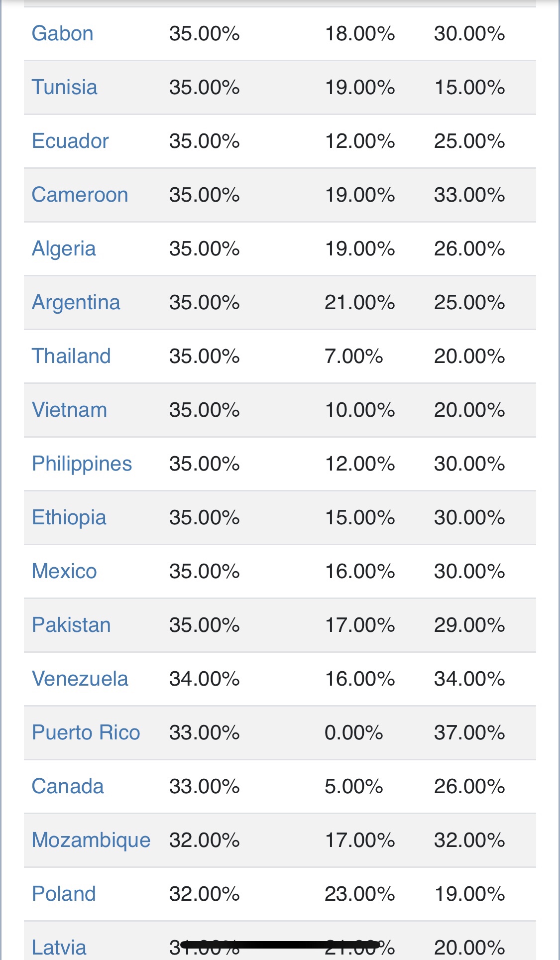Open the Gabon country link
The image size is (560, 960).
[x=63, y=33]
